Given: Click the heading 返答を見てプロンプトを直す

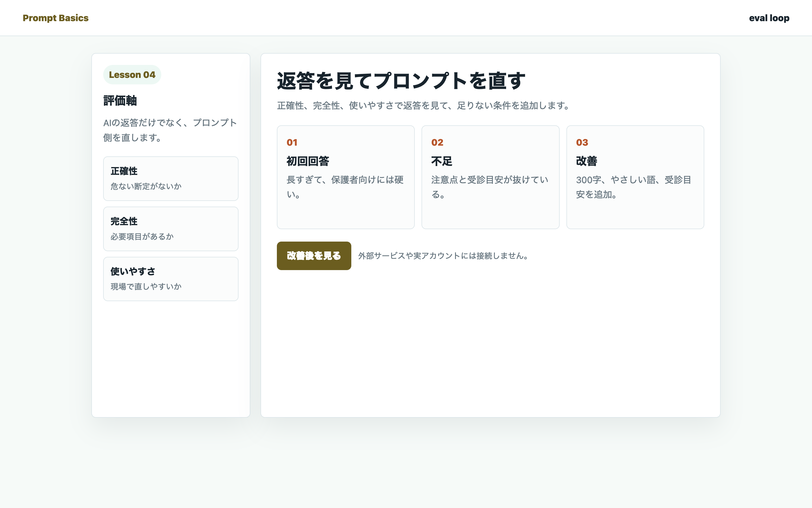Looking at the screenshot, I should (x=401, y=81).
